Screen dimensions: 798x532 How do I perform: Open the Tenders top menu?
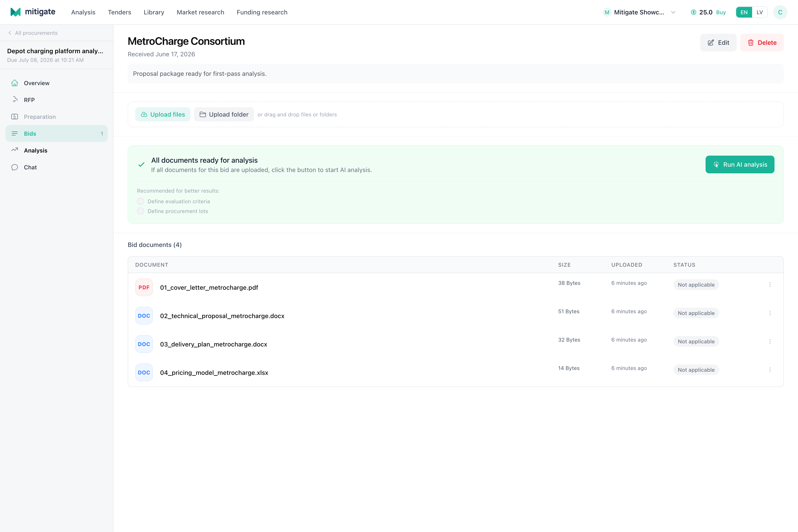click(x=119, y=12)
